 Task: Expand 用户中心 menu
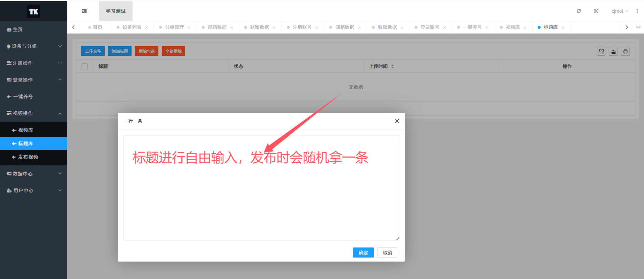pos(34,190)
